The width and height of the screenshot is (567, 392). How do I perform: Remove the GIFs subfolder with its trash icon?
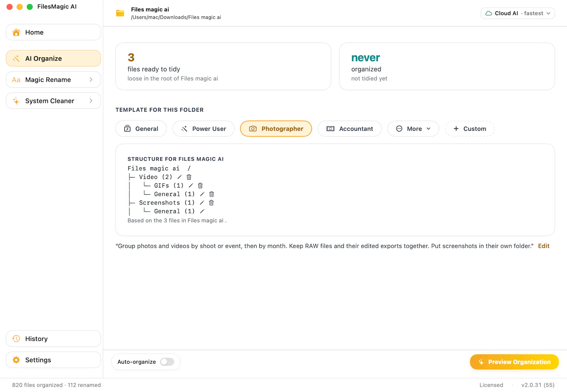point(200,185)
